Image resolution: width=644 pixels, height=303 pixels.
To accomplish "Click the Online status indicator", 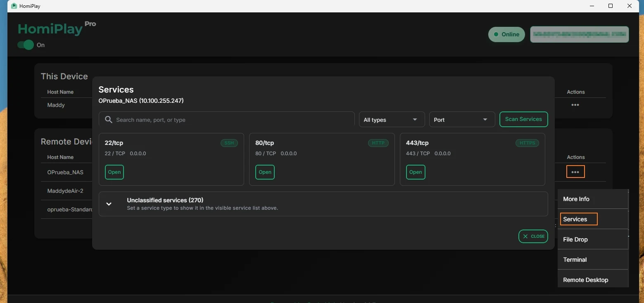I will 506,34.
